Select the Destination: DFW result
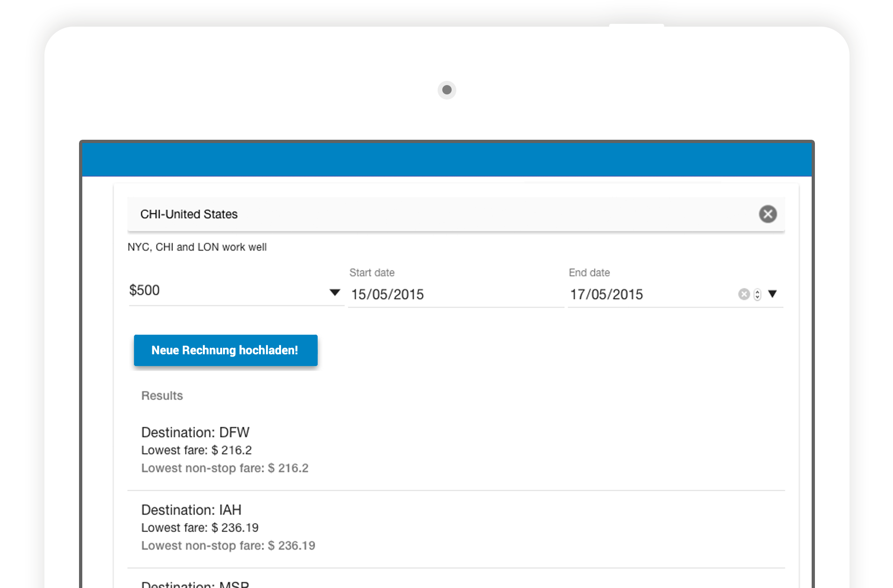893x588 pixels. pyautogui.click(x=456, y=450)
